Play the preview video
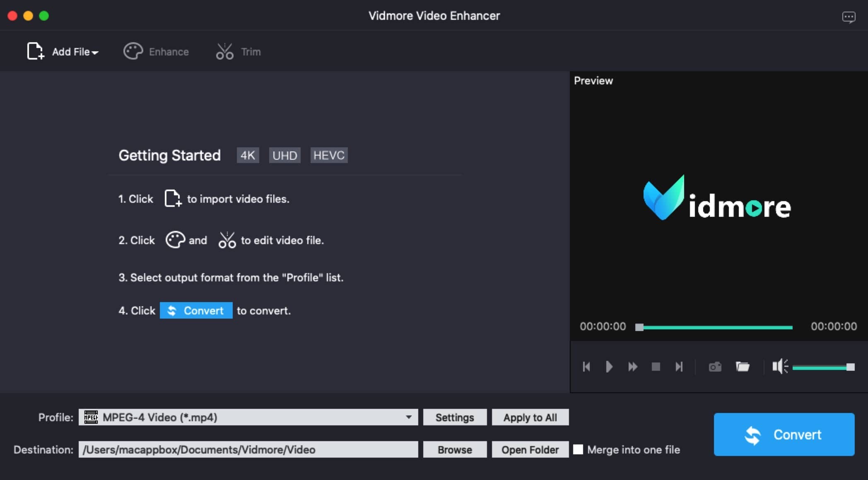Screen dimensions: 868x480 [x=609, y=367]
